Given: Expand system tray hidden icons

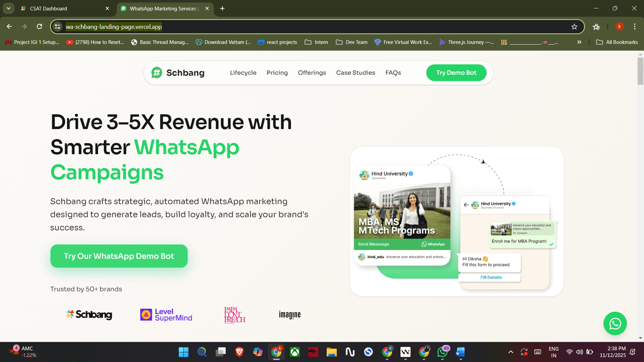Looking at the screenshot, I should (x=511, y=352).
